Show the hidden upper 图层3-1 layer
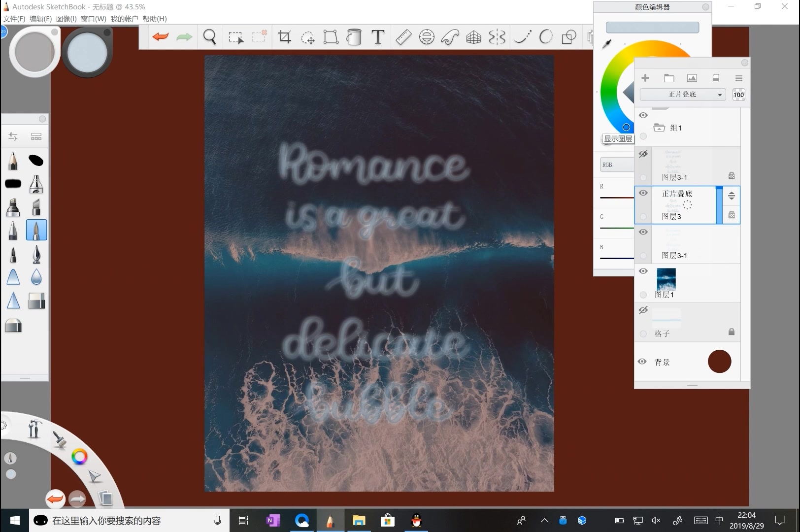 (x=643, y=154)
